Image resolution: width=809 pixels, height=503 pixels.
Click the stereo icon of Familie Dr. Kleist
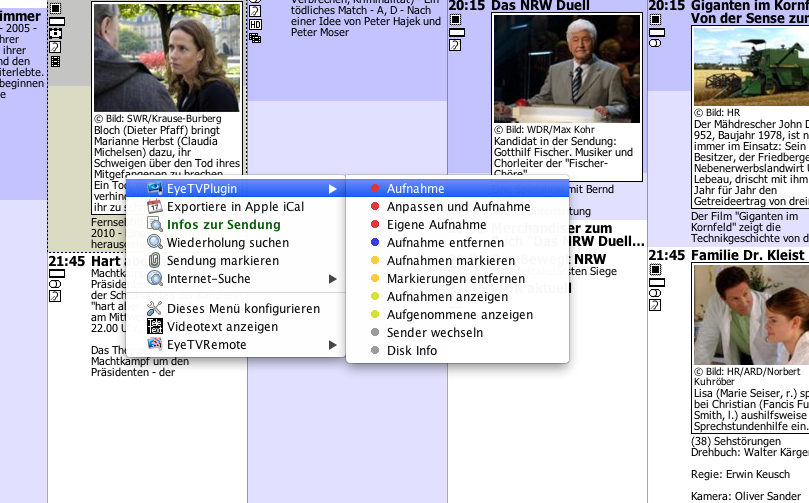(x=655, y=293)
